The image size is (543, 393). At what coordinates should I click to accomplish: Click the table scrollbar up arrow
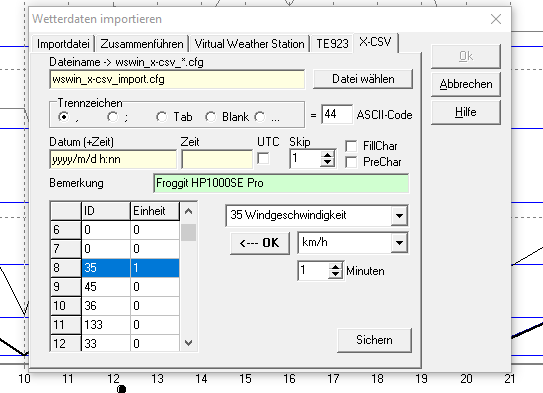click(188, 211)
